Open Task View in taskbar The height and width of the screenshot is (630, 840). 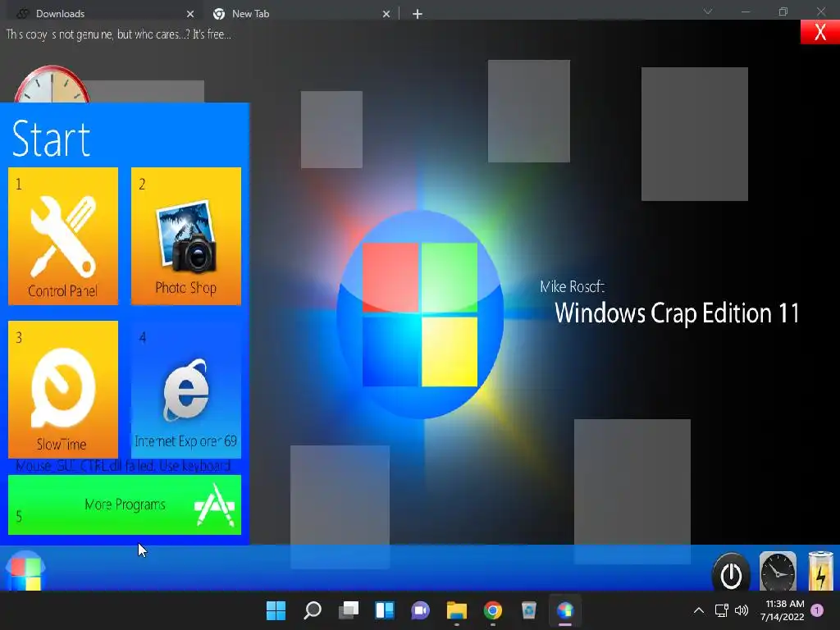coord(348,610)
